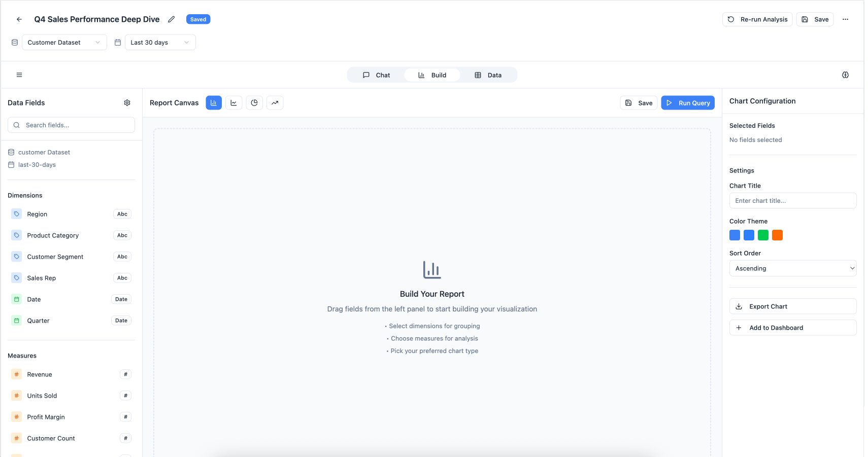
Task: Click the Re-run Analysis button
Action: click(x=757, y=19)
